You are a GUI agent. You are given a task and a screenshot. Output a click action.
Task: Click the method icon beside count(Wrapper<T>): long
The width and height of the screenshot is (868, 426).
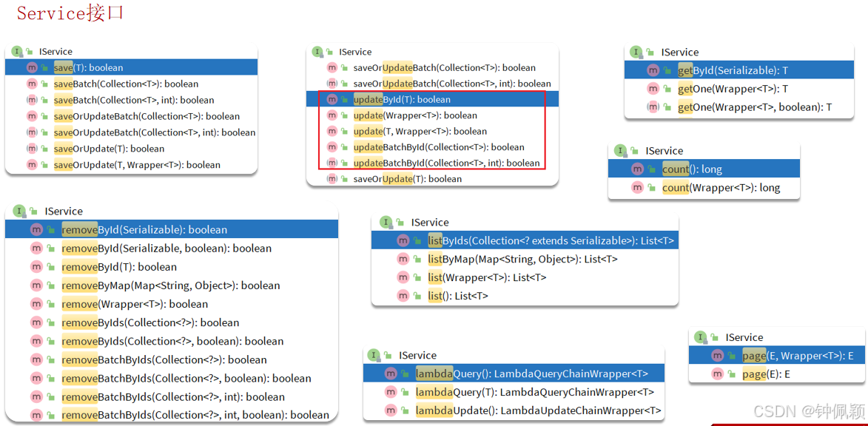[637, 188]
